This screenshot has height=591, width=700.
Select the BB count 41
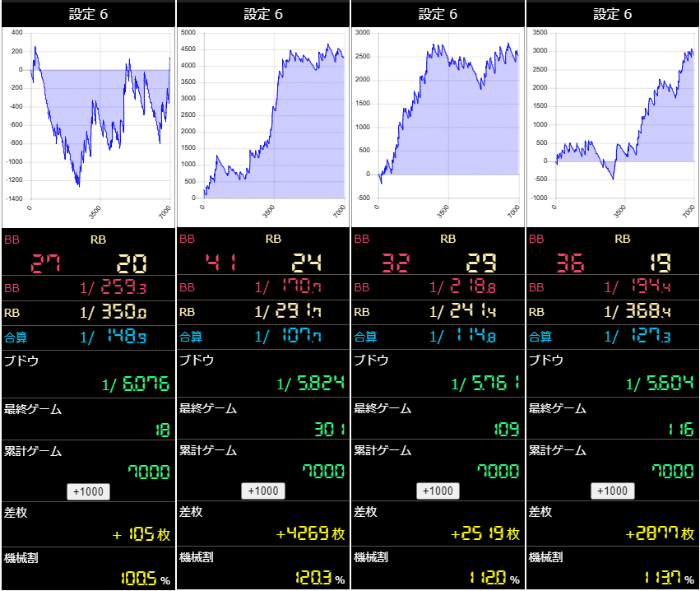220,263
